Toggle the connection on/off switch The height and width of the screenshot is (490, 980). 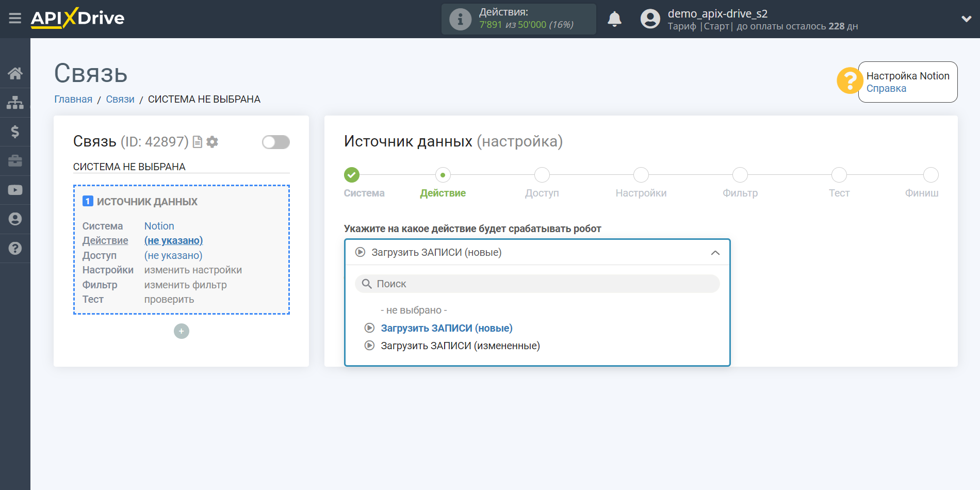click(275, 142)
